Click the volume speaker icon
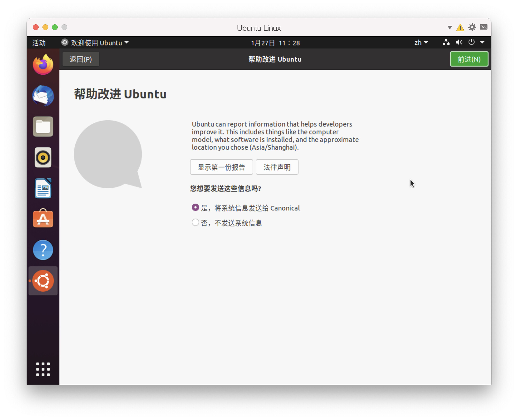Screen dimensions: 518x420 (459, 42)
